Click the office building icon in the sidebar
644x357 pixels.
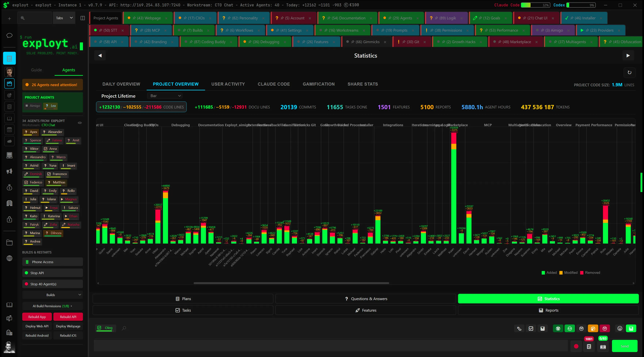[x=9, y=203]
